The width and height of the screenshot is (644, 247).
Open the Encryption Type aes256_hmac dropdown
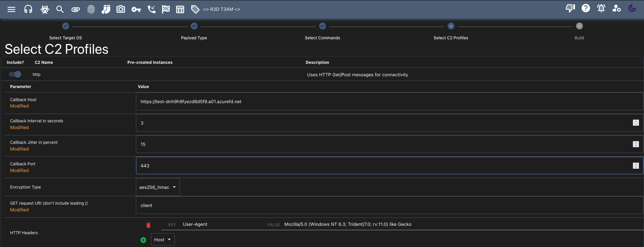coord(158,187)
